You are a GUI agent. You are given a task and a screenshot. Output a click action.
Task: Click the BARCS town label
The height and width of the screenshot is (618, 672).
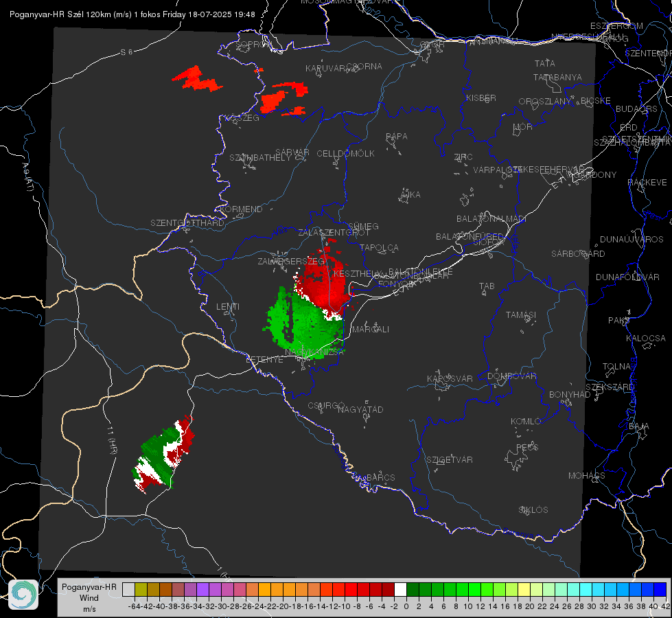[x=380, y=477]
